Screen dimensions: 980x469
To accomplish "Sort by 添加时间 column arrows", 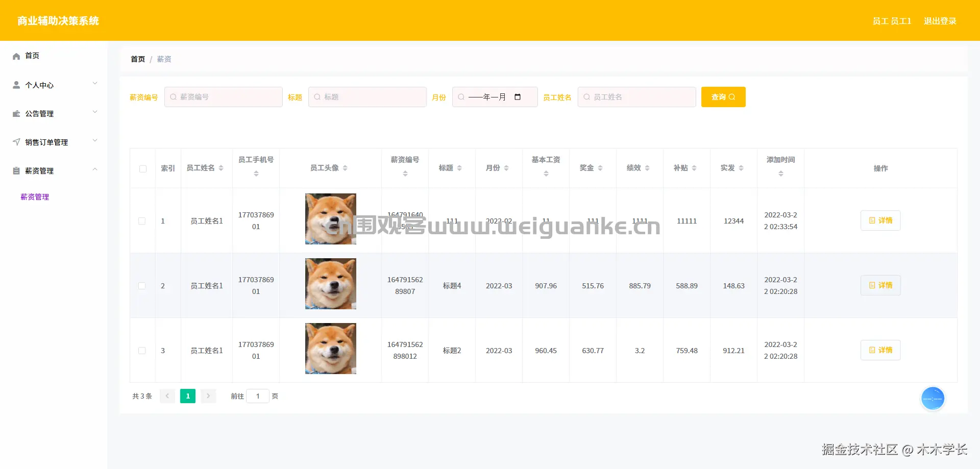I will click(x=781, y=174).
